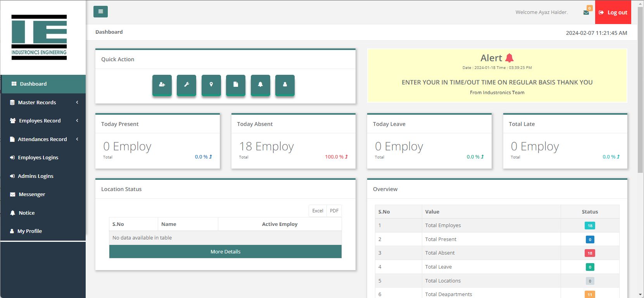Expand Attendances Record in the sidebar
The height and width of the screenshot is (298, 644).
(x=43, y=139)
